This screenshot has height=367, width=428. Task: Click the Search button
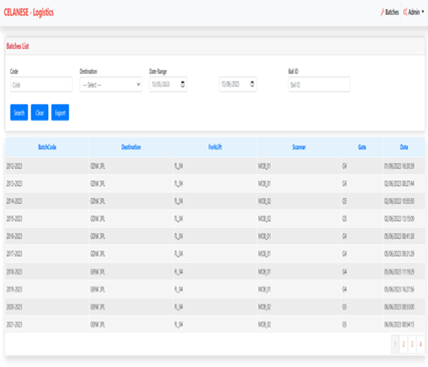(19, 113)
